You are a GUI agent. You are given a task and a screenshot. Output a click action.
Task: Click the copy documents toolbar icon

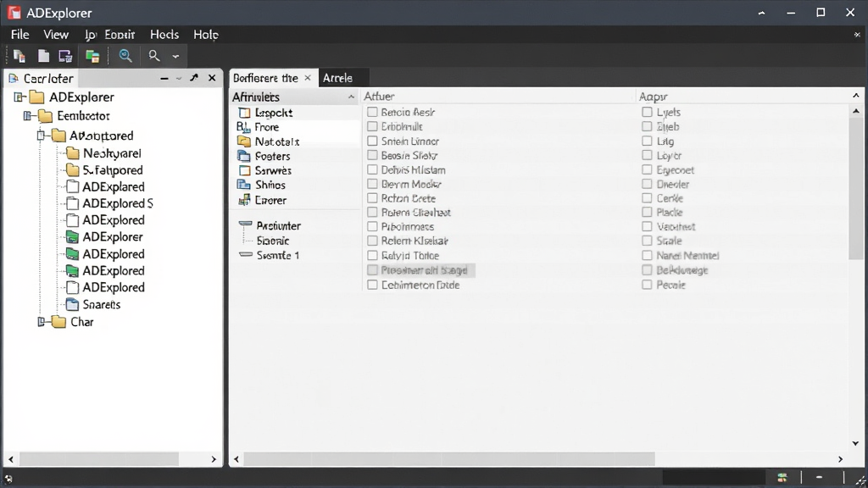(19, 56)
